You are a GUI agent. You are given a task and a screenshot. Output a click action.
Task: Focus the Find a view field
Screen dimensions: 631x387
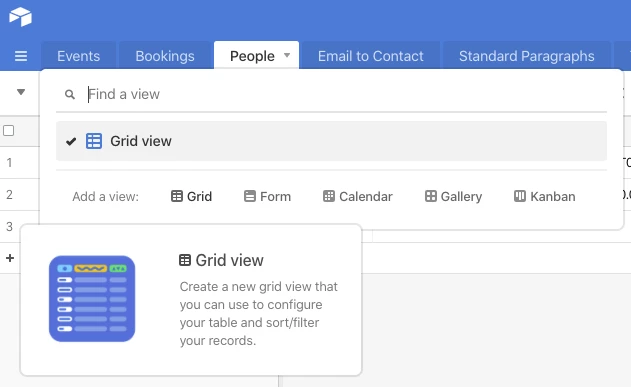point(346,95)
